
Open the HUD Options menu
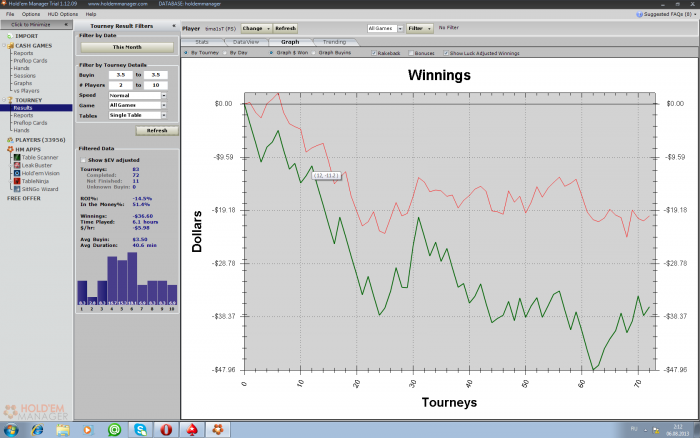tap(62, 14)
